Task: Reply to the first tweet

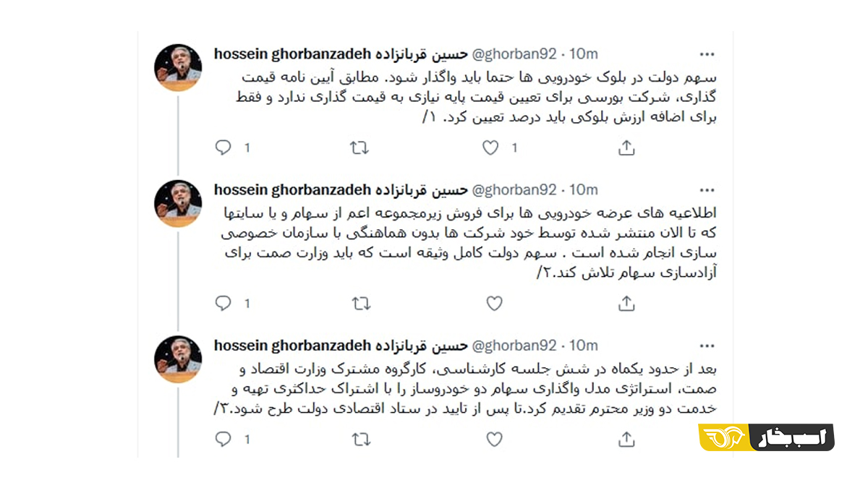Action: 224,147
